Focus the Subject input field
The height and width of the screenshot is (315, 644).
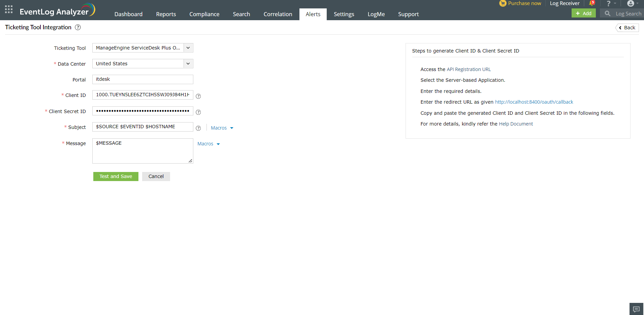[143, 127]
